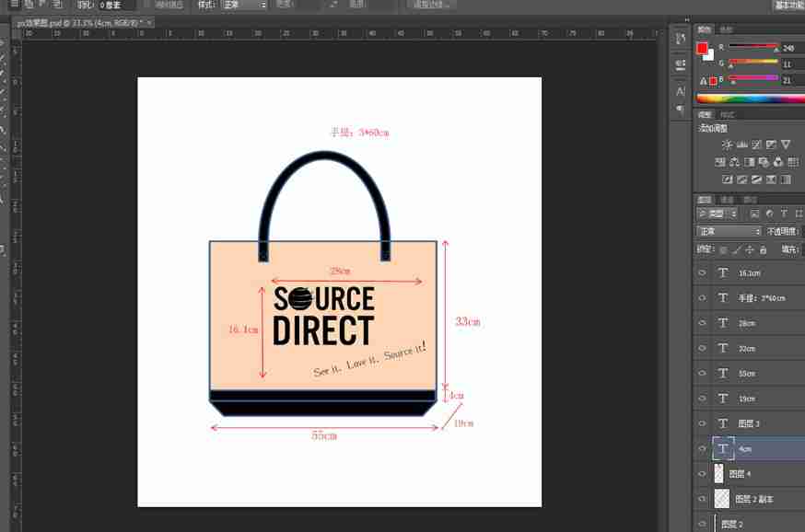This screenshot has width=805, height=532.
Task: Add a Vibrance adjustment layer
Action: pyautogui.click(x=786, y=145)
